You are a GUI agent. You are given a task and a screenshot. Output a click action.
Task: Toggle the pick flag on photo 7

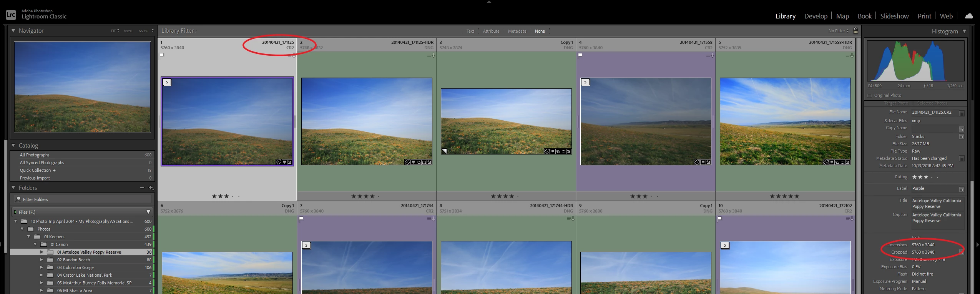(x=301, y=219)
